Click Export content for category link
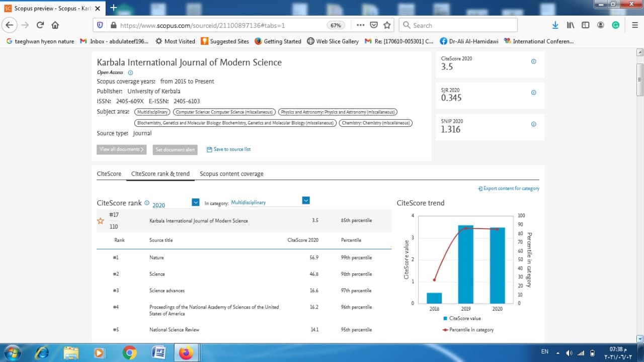644x362 pixels. point(508,188)
